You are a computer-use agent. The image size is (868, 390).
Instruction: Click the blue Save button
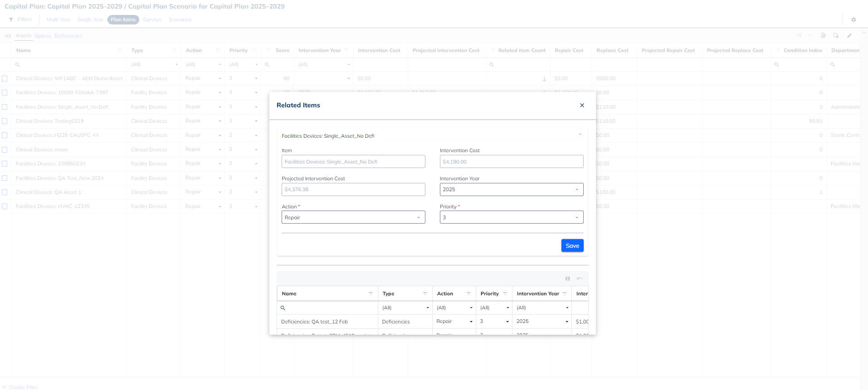572,246
